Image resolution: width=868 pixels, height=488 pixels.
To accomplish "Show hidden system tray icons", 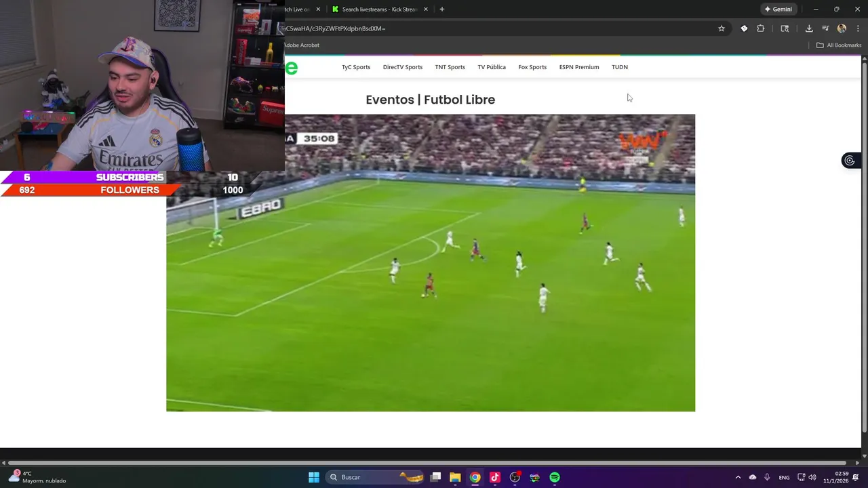I will [738, 477].
